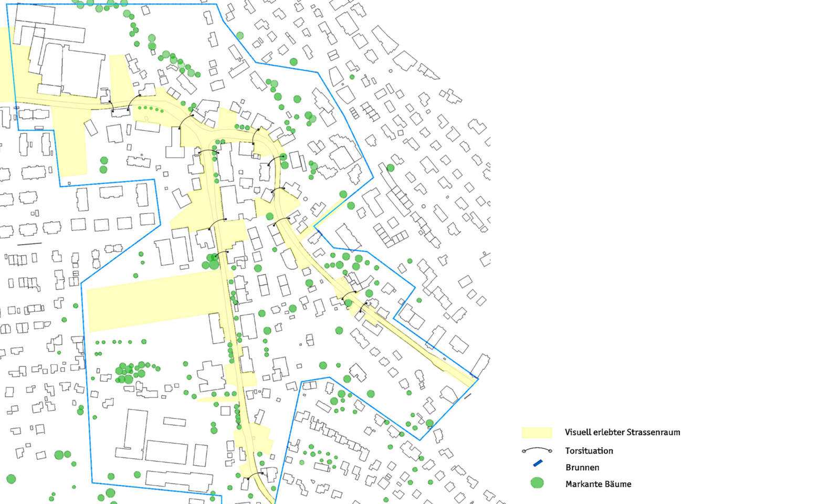Click the blue Brunnen legend symbol
This screenshot has width=840, height=504.
[x=537, y=464]
